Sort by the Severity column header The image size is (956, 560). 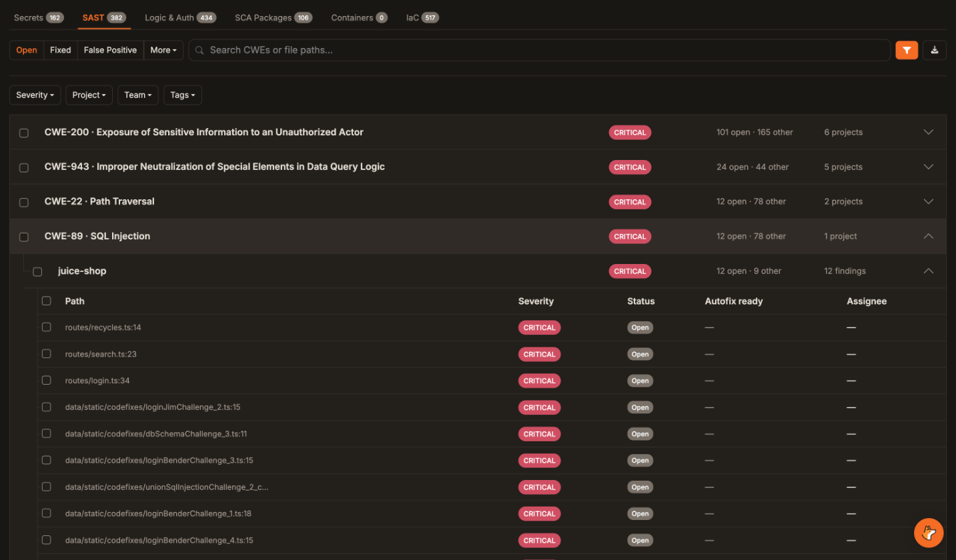tap(536, 301)
